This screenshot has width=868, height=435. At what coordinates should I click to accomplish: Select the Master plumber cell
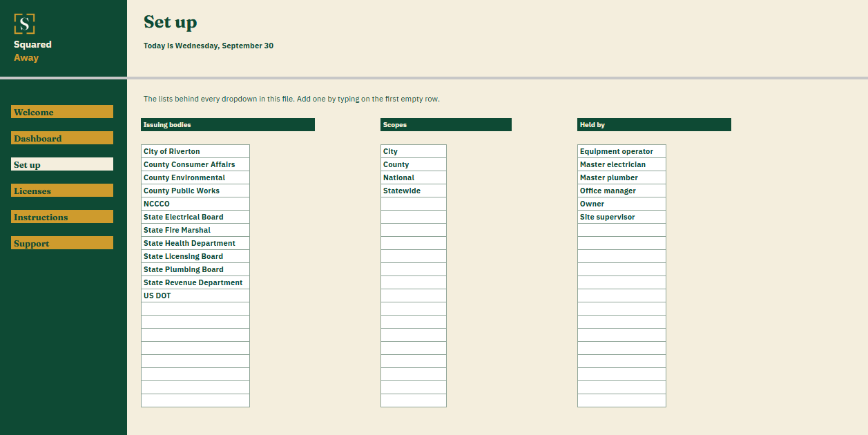621,177
